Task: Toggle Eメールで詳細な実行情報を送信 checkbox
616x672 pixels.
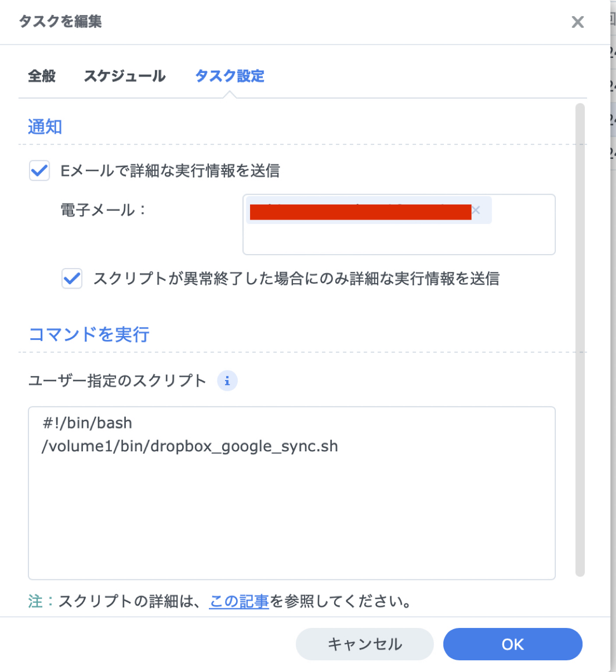Action: click(x=40, y=171)
